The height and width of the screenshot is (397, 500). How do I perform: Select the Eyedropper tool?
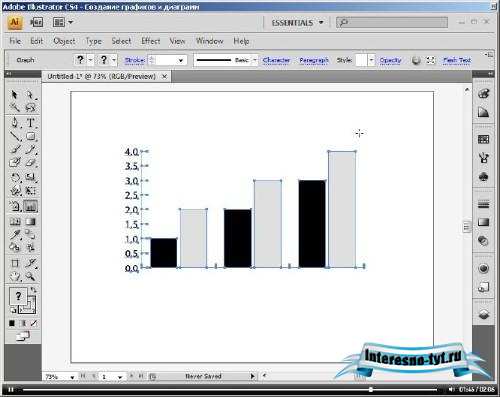(15, 235)
